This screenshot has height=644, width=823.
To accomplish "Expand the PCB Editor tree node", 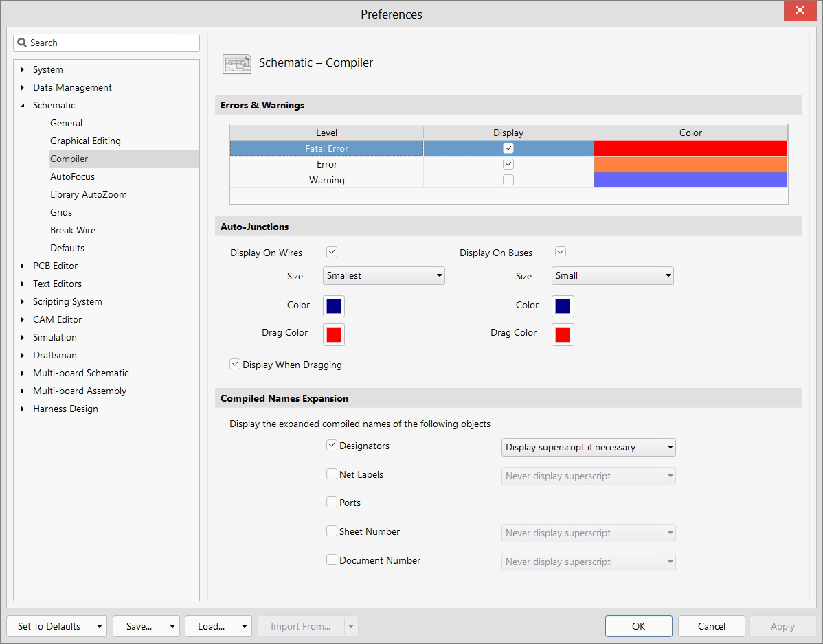I will click(23, 266).
